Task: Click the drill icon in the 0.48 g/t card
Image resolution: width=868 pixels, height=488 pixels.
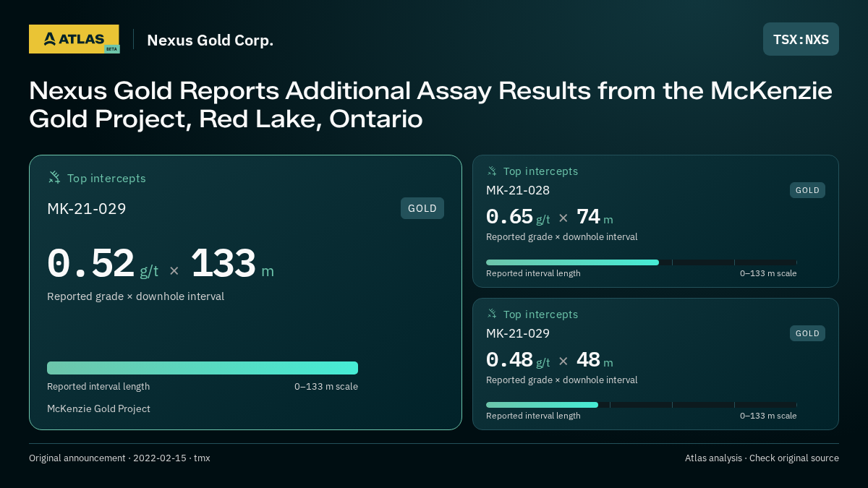Action: click(492, 314)
